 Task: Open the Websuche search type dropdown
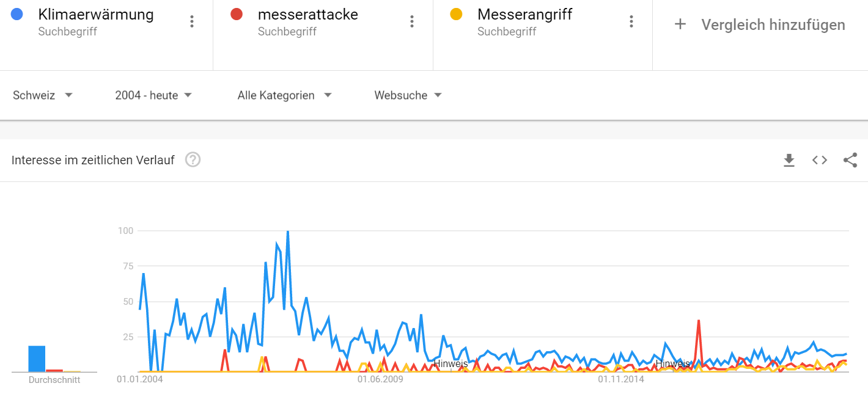tap(408, 95)
